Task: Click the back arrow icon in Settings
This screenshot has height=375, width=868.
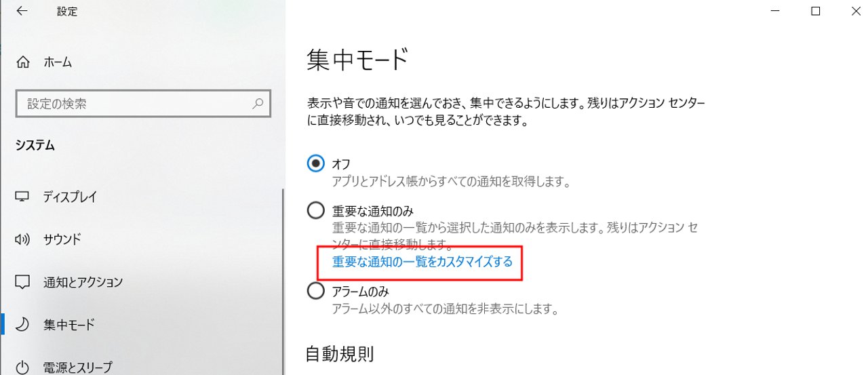Action: (22, 12)
